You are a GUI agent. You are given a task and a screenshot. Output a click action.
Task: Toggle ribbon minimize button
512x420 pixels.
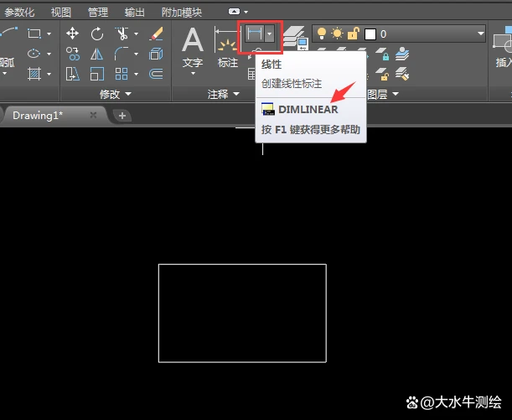pyautogui.click(x=234, y=12)
